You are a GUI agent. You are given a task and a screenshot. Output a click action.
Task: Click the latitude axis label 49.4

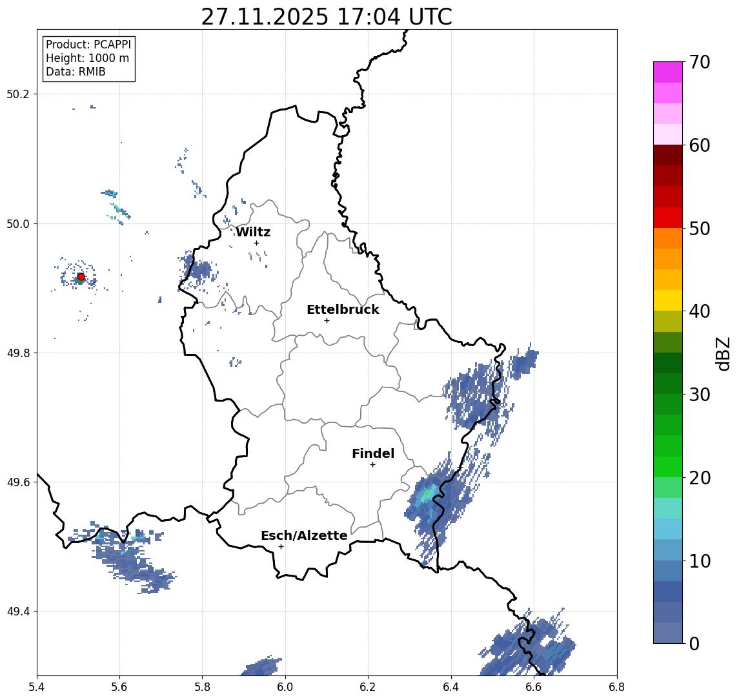tap(18, 612)
